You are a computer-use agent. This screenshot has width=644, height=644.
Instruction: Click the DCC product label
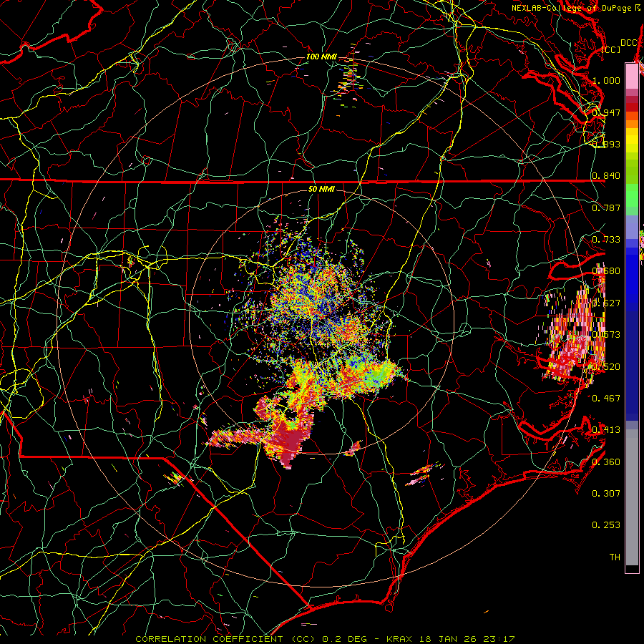(x=628, y=43)
